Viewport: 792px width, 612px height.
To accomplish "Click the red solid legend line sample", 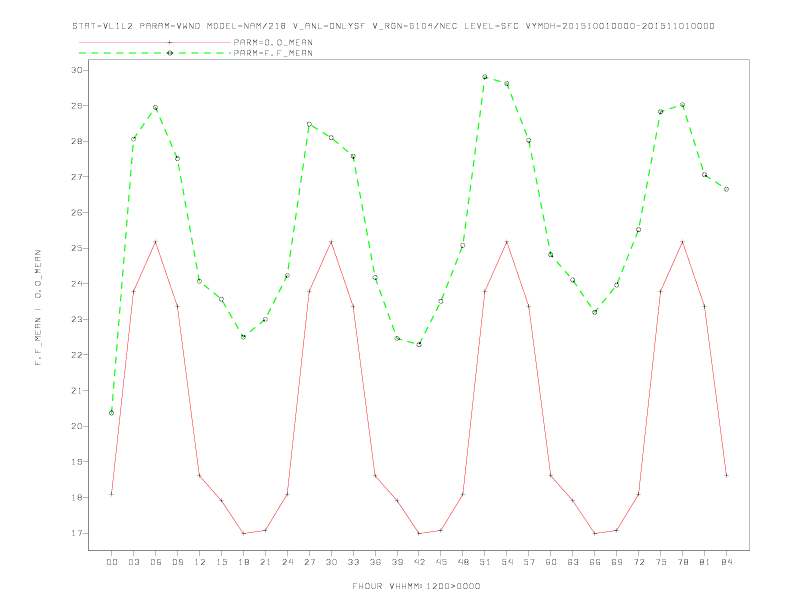I will [155, 42].
